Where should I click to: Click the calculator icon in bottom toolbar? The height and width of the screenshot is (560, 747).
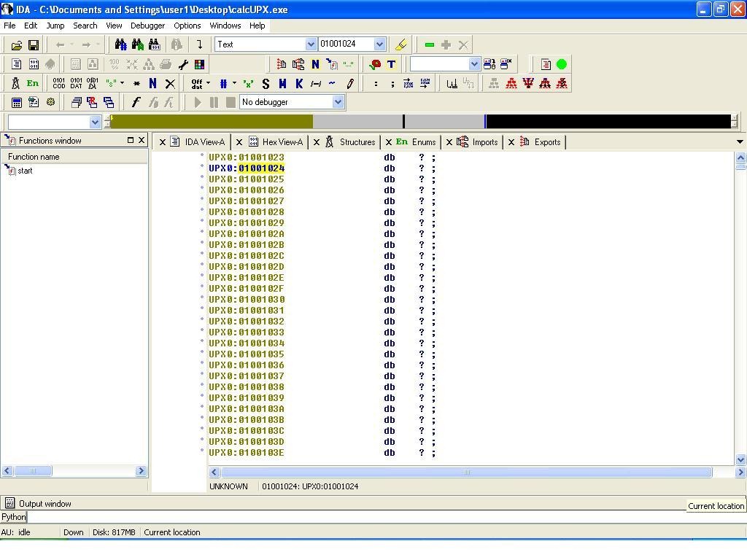click(17, 103)
